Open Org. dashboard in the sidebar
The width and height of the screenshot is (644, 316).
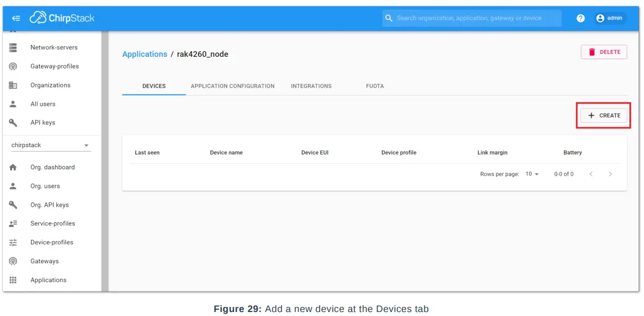[52, 167]
